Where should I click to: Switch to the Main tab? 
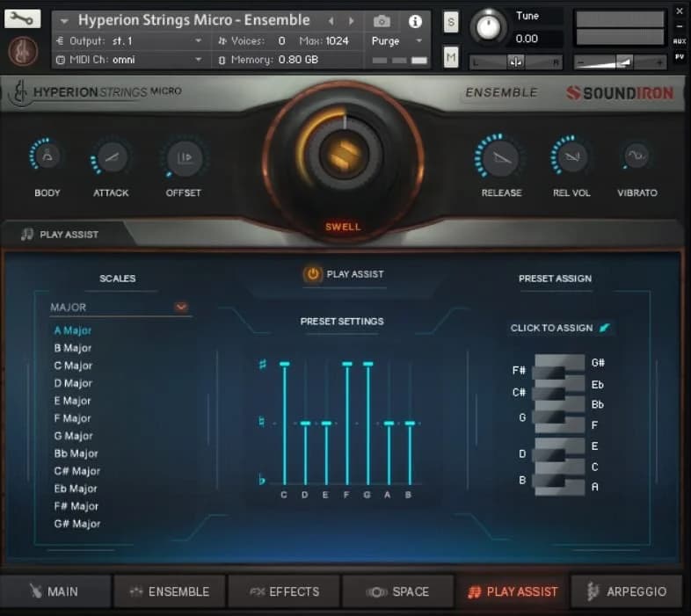tap(55, 591)
